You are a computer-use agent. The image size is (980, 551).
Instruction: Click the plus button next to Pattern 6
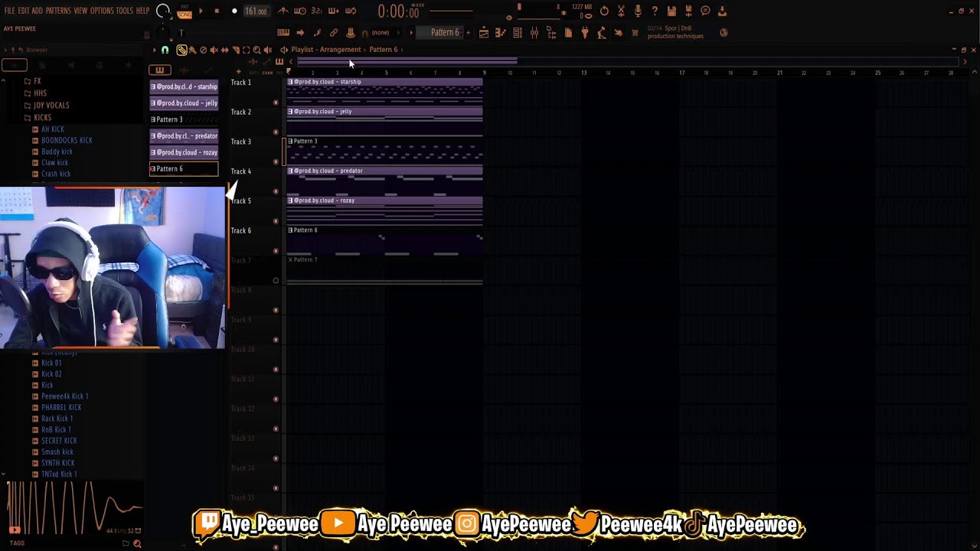[x=468, y=33]
